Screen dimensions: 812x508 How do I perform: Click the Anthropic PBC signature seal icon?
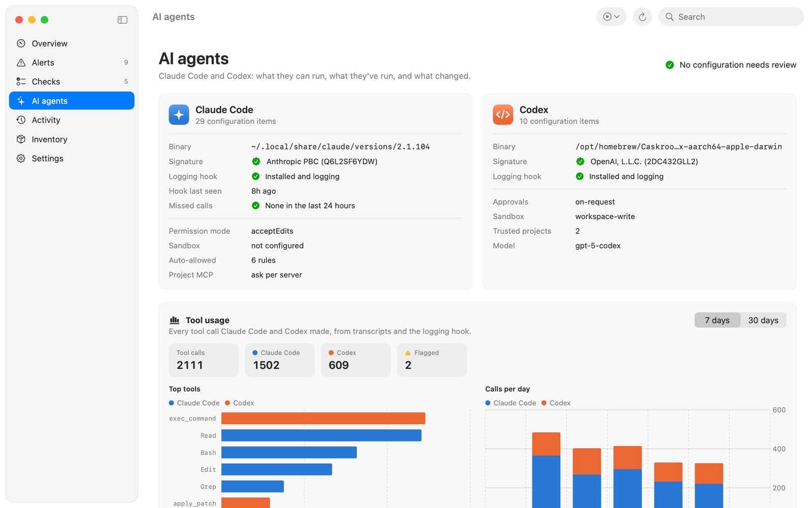[256, 162]
